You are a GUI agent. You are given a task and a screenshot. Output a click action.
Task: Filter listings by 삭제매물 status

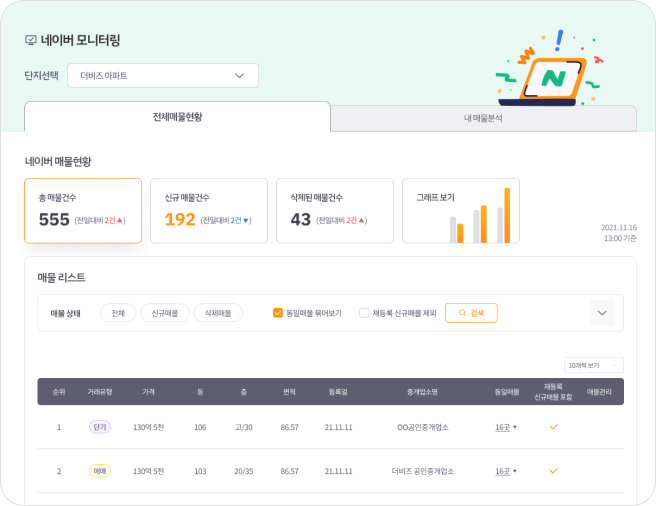coord(218,313)
